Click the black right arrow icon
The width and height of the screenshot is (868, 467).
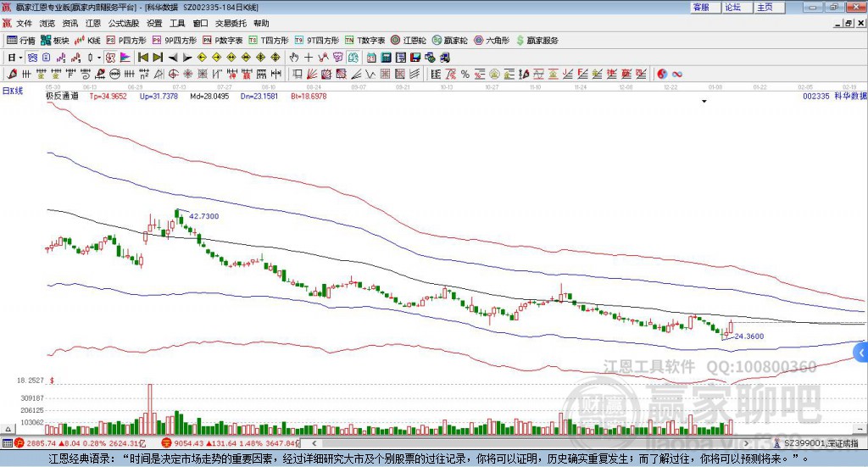[187, 58]
